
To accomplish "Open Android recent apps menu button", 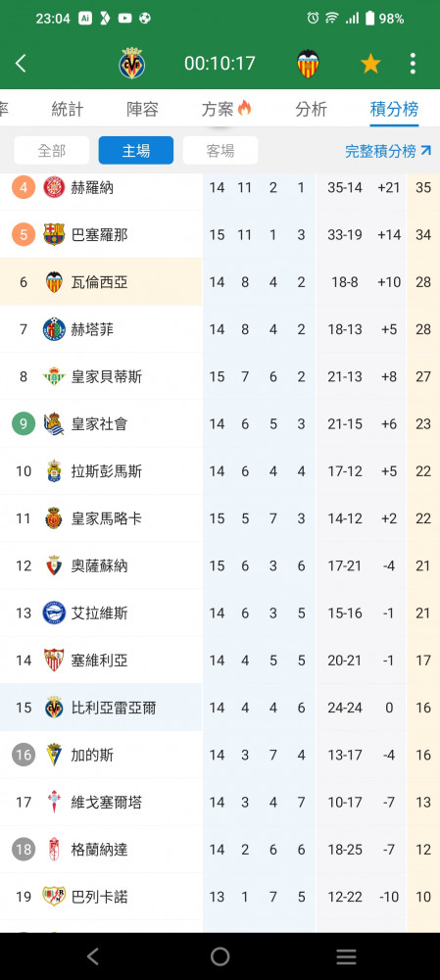I will [346, 956].
